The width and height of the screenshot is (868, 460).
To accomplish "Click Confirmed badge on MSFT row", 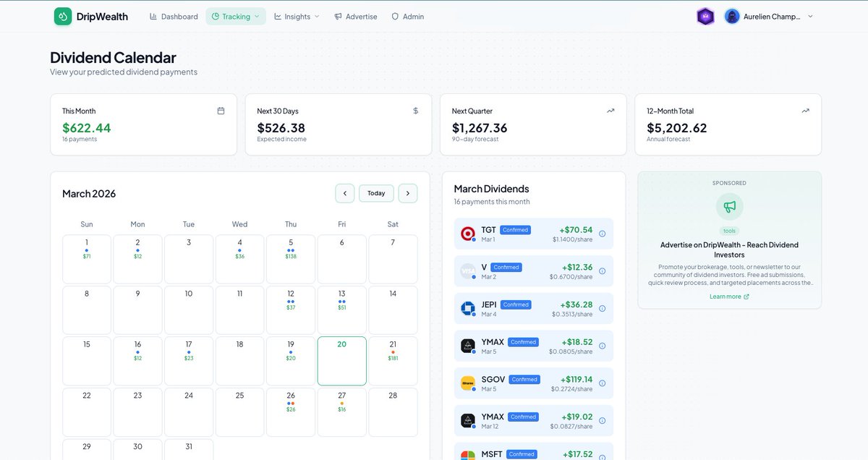I will pyautogui.click(x=522, y=454).
